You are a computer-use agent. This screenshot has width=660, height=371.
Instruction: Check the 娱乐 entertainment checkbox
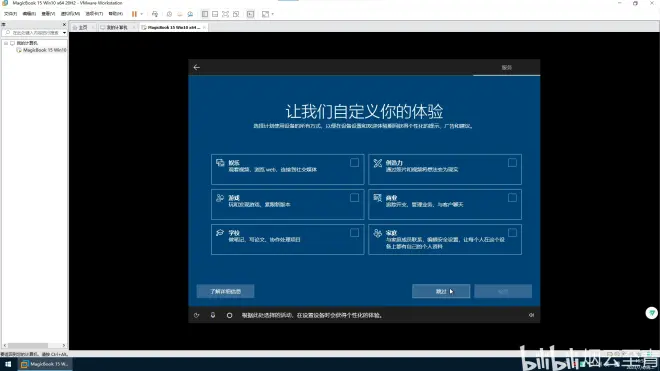point(354,163)
